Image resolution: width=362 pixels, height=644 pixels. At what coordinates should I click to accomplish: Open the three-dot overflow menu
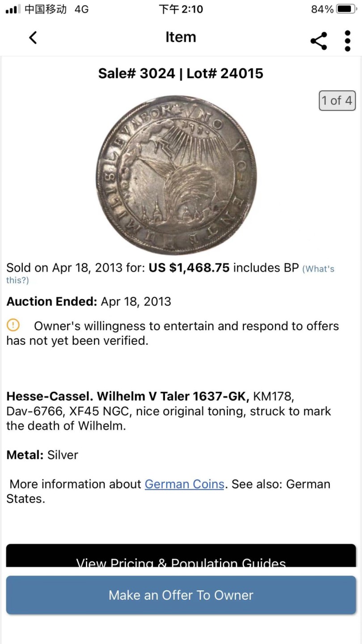pos(348,41)
